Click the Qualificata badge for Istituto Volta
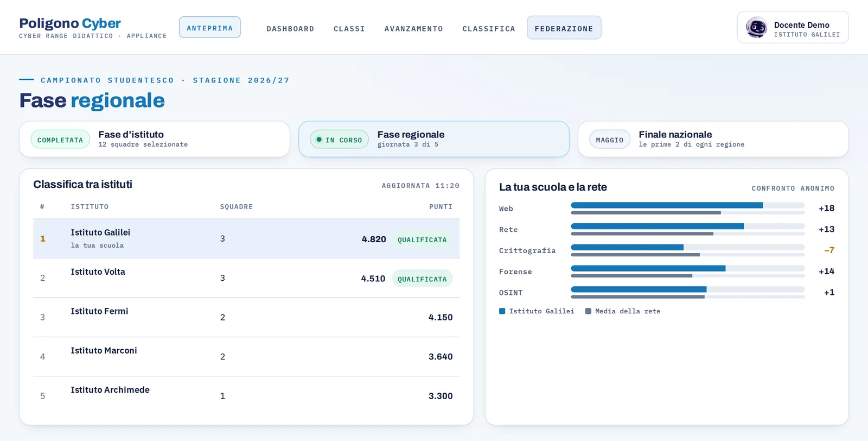The width and height of the screenshot is (868, 441). click(x=422, y=279)
